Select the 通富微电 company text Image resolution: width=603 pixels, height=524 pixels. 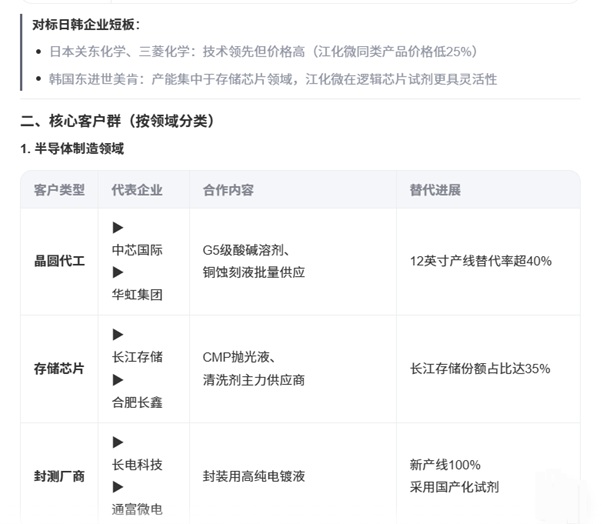click(137, 509)
